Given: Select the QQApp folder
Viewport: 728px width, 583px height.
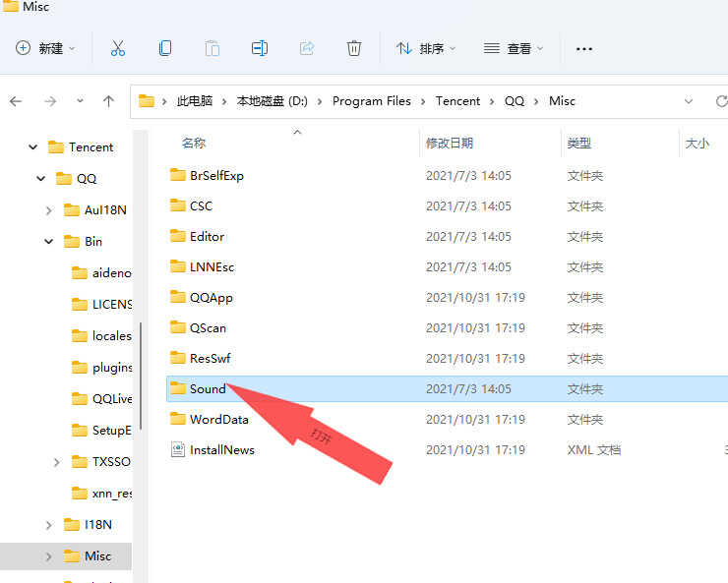Looking at the screenshot, I should coord(212,298).
